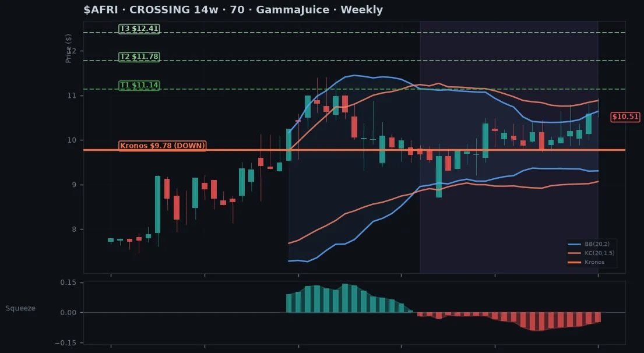Image resolution: width=644 pixels, height=353 pixels.
Task: Click the Price ($) axis label
Action: pos(69,48)
